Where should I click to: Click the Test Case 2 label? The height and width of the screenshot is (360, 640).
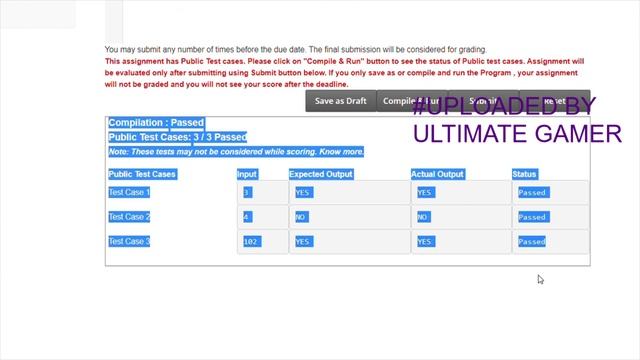click(129, 217)
